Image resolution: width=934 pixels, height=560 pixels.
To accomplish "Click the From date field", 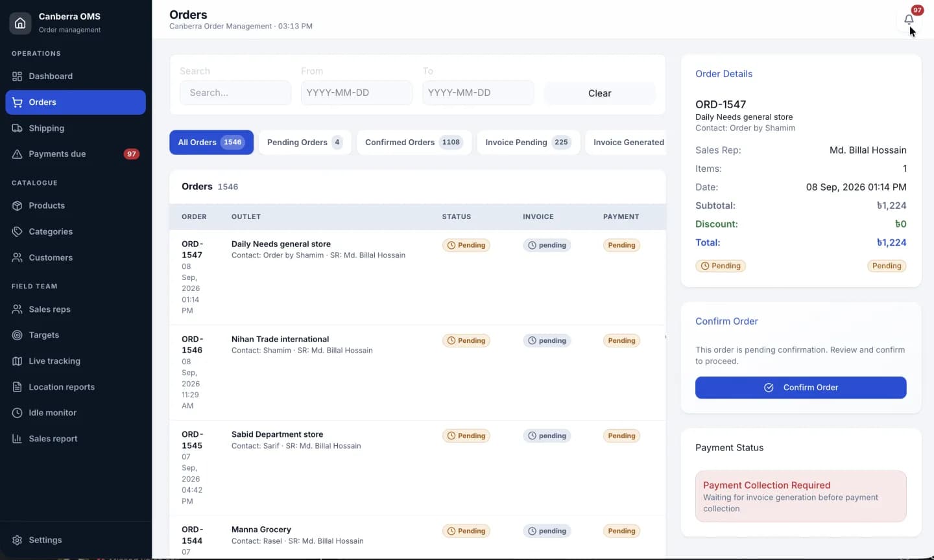I will tap(357, 93).
